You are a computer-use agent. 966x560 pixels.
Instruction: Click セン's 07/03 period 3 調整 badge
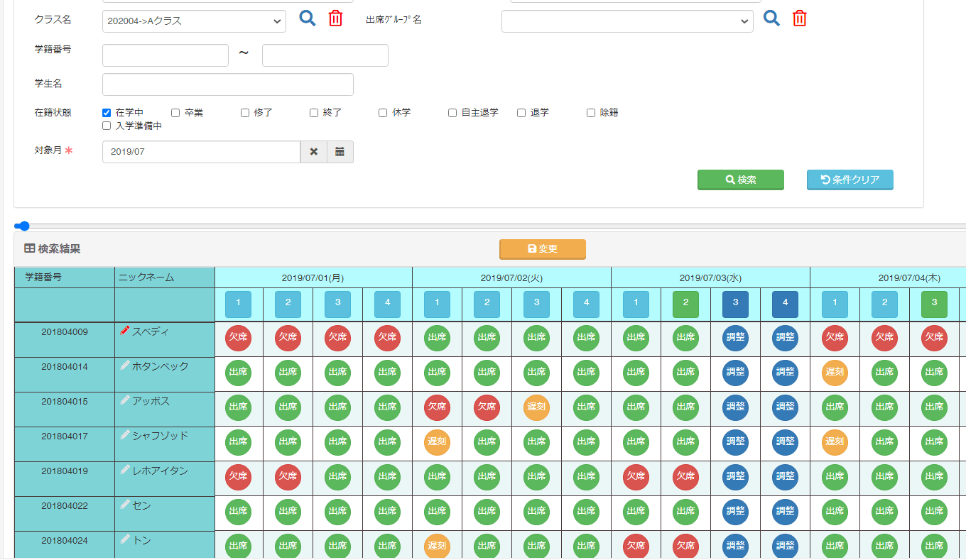[x=736, y=512]
